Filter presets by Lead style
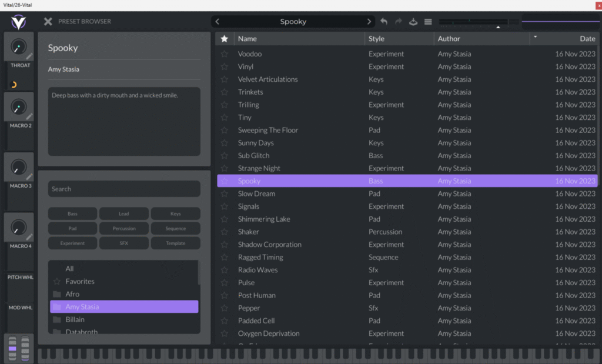 (x=124, y=213)
